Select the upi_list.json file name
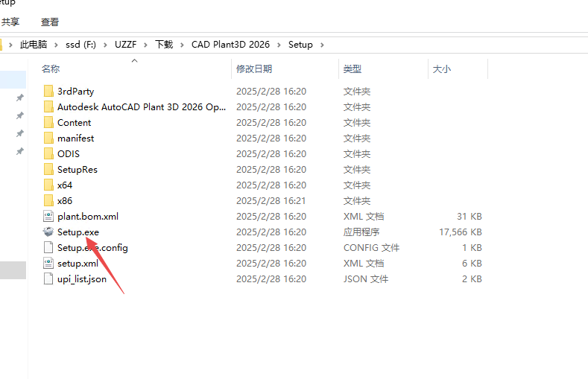Screen dimensions: 588x379 tap(82, 279)
